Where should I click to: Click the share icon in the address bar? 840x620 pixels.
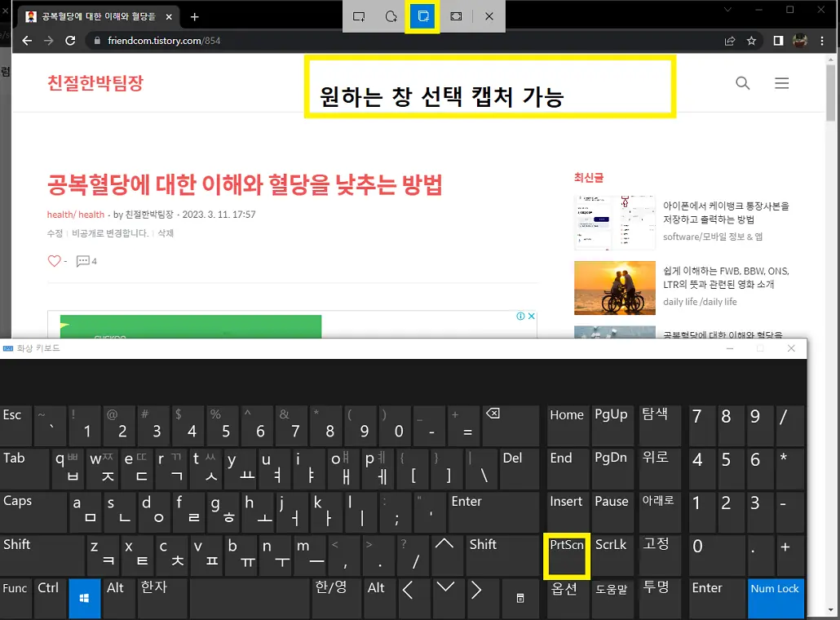[x=728, y=41]
